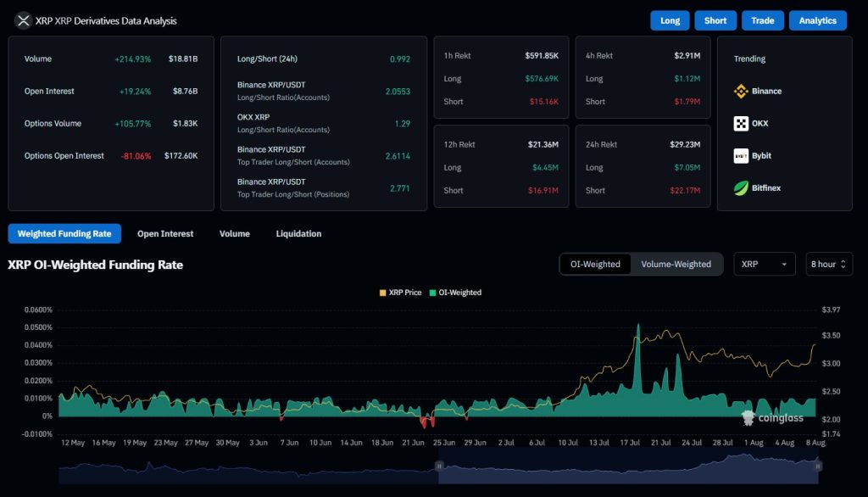Click the right handle of chart range slider
This screenshot has width=868, height=497.
pyautogui.click(x=818, y=466)
